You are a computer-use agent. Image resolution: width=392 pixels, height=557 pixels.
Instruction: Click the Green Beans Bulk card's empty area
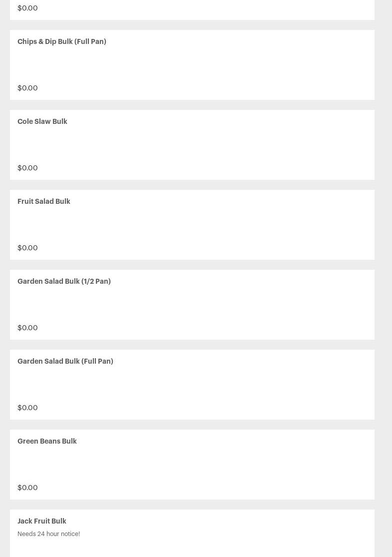click(x=192, y=465)
